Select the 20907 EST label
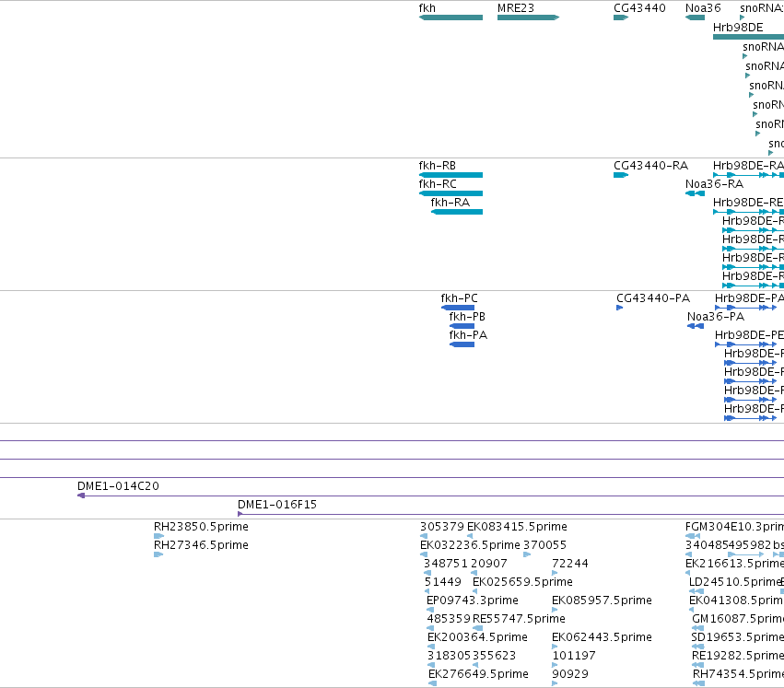 488,564
